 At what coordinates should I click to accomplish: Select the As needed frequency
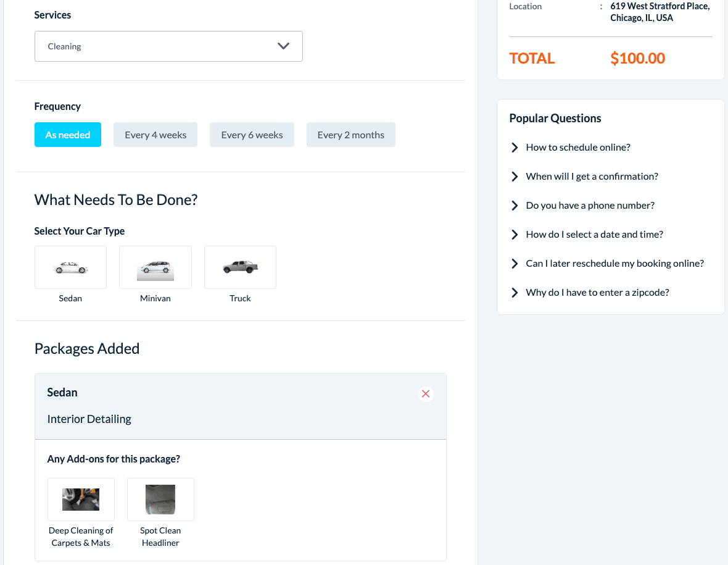pos(68,135)
